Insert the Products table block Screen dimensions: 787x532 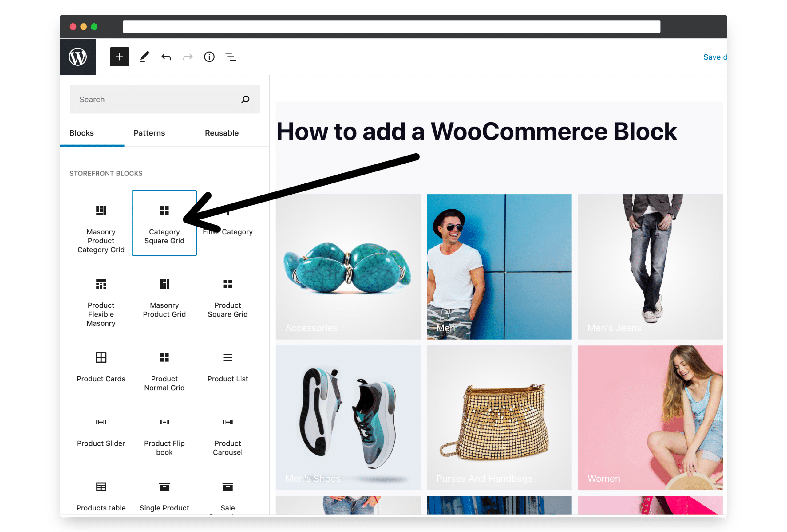[x=101, y=497]
